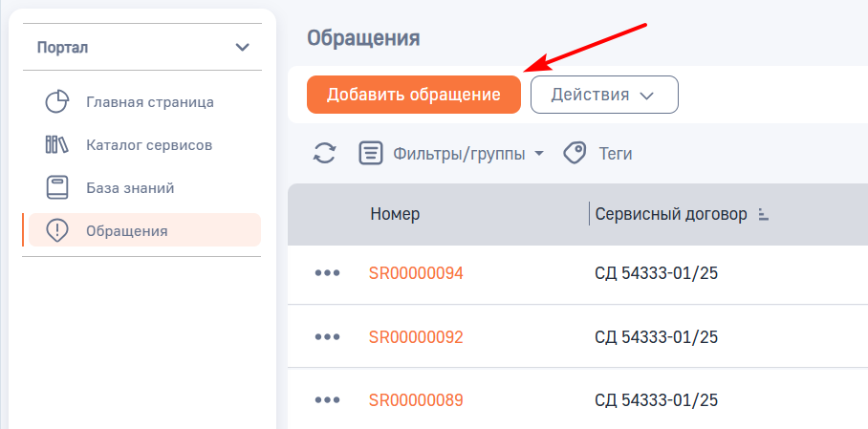Expand the Фильтры/группы dropdown arrow
This screenshot has width=868, height=429.
pyautogui.click(x=539, y=154)
